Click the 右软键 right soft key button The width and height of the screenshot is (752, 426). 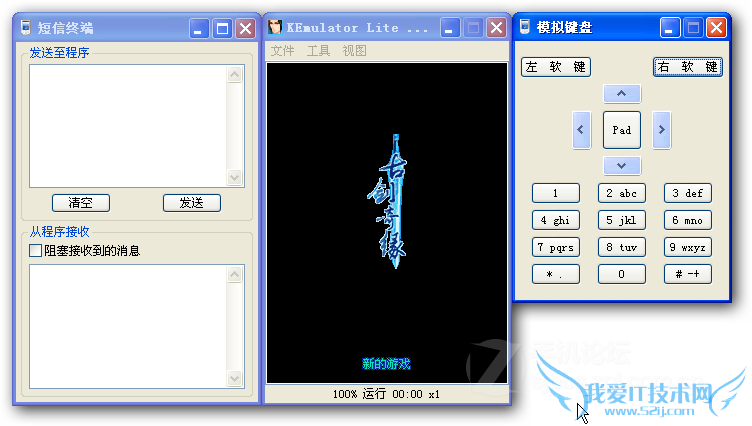pyautogui.click(x=688, y=67)
